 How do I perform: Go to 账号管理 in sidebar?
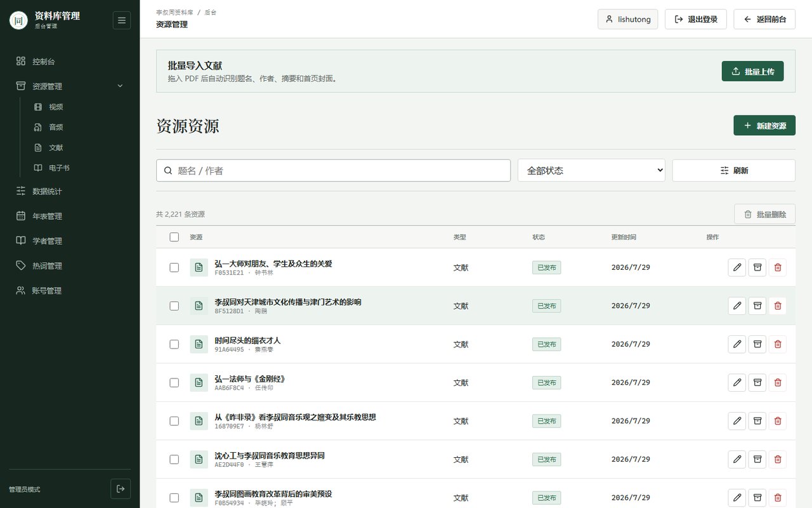point(70,290)
